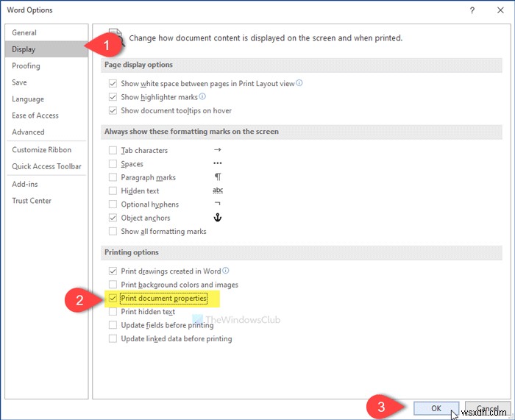This screenshot has height=420, width=515.
Task: Toggle Print drawings created in Word checkbox
Action: coord(113,271)
